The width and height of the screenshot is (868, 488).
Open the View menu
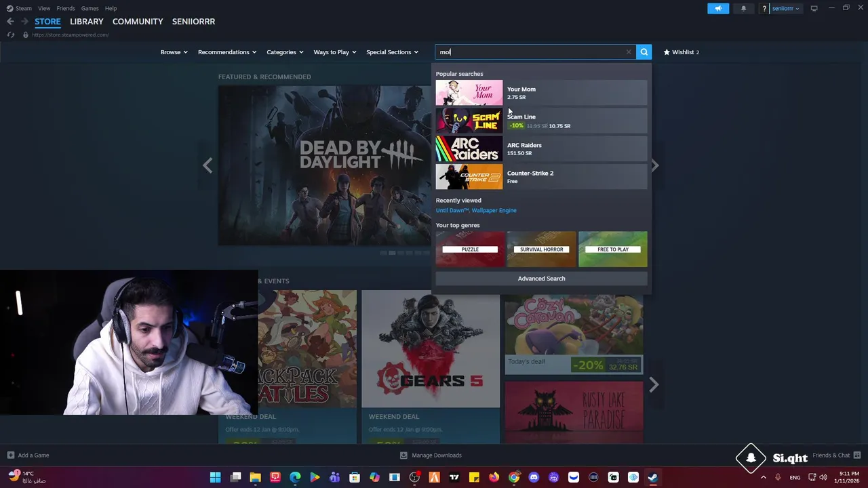(44, 8)
